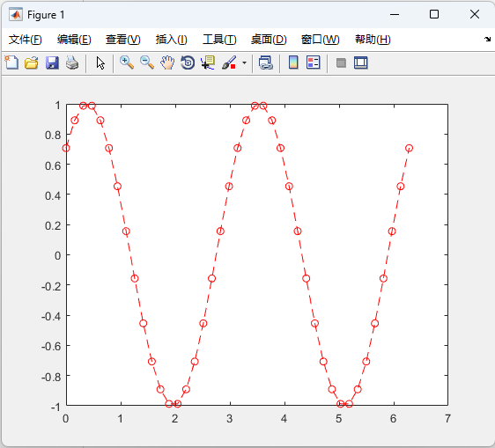Open the 窗口(W) menu
The width and height of the screenshot is (495, 448).
[320, 40]
